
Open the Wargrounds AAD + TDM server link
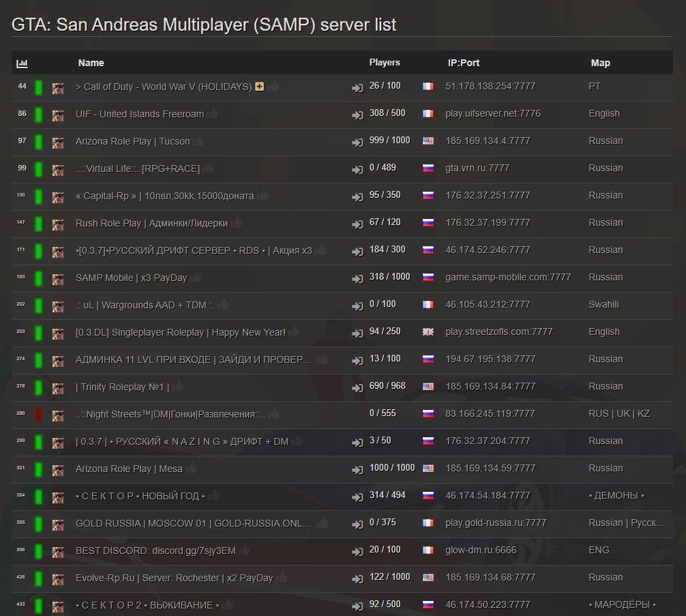(x=145, y=305)
